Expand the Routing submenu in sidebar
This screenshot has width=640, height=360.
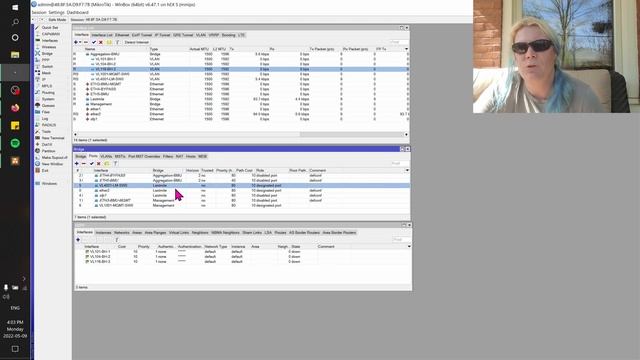(48, 93)
